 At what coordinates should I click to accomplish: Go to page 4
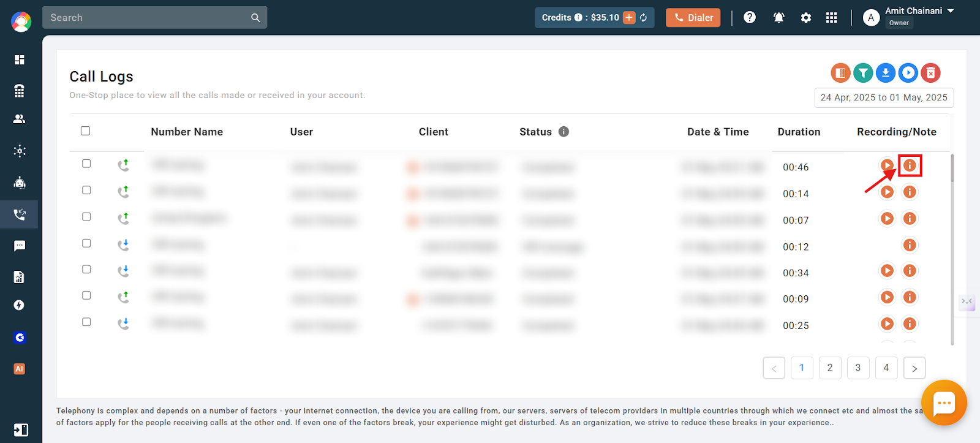pyautogui.click(x=886, y=368)
